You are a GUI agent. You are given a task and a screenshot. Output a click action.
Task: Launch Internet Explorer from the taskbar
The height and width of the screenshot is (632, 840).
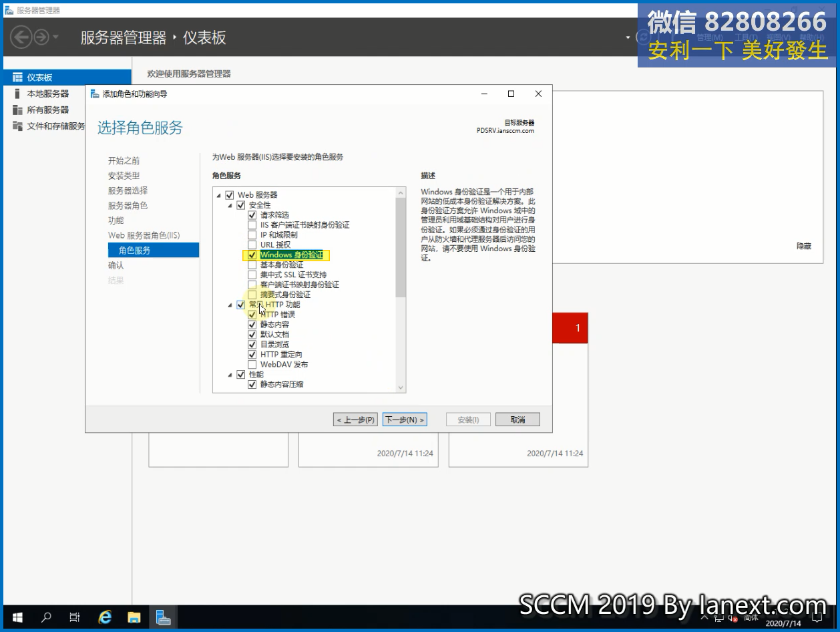tap(105, 617)
